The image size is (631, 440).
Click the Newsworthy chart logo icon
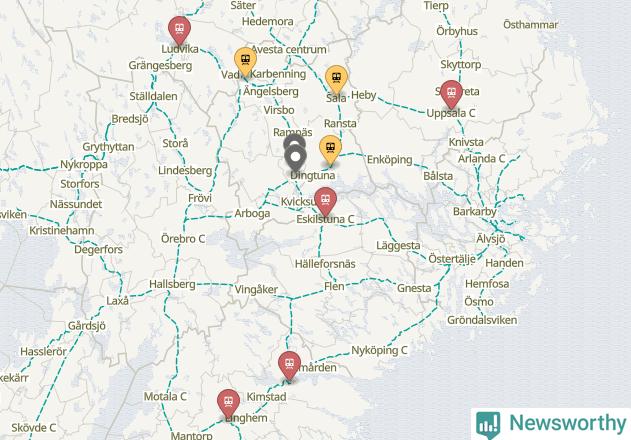487,424
